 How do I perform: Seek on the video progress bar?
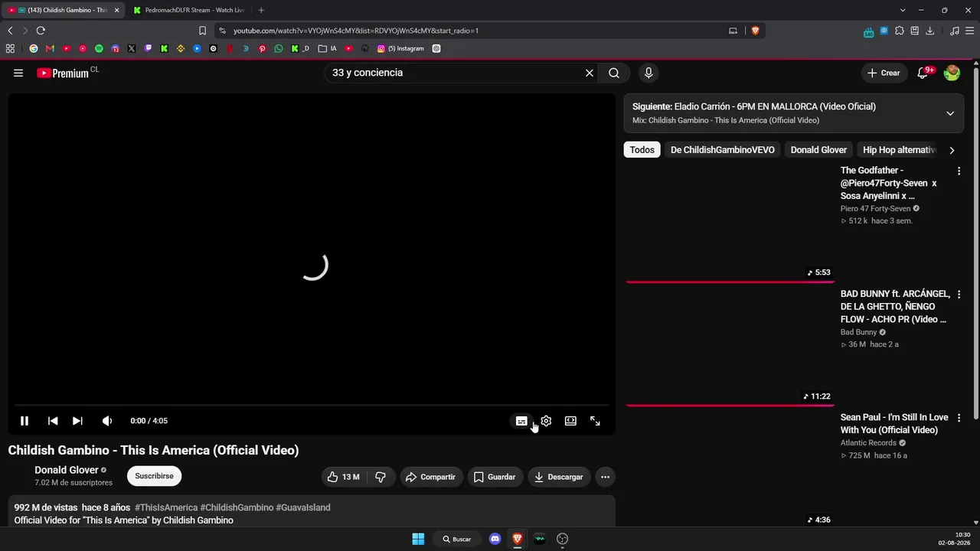pos(312,405)
